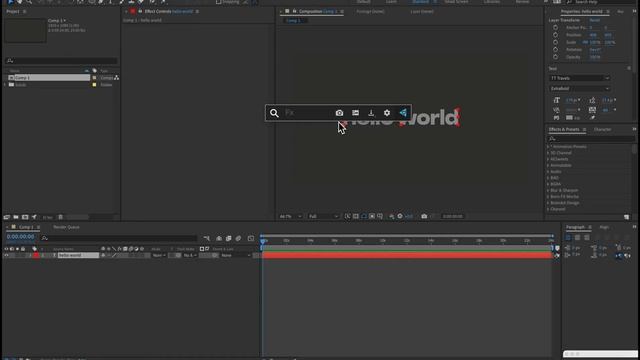640x360 pixels.
Task: Click the timeline layer search field
Action: (x=118, y=238)
